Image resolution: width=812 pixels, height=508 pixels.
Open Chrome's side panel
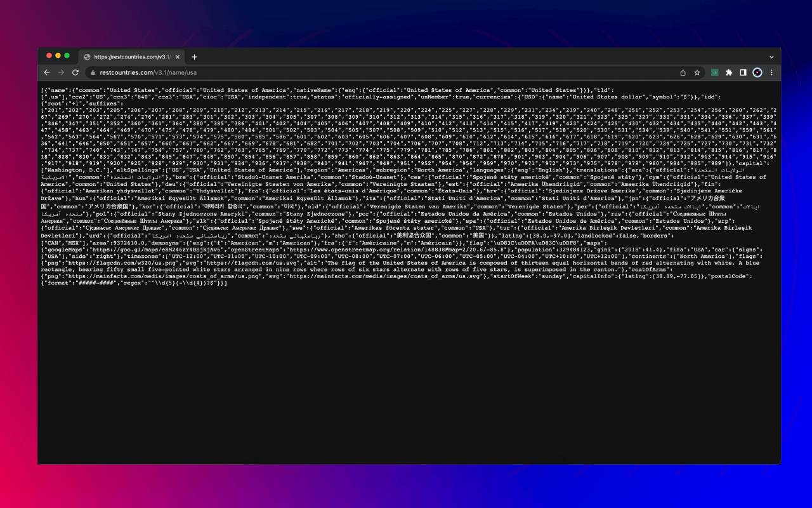pyautogui.click(x=743, y=73)
